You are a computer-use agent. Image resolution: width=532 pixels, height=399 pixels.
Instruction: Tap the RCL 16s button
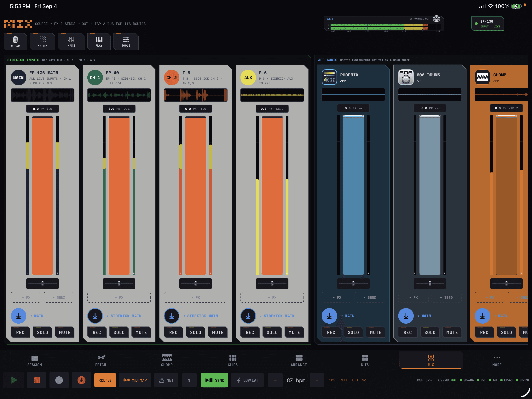point(105,380)
